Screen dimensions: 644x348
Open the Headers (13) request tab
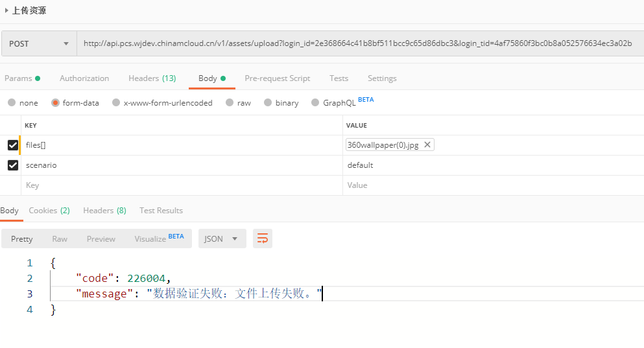pyautogui.click(x=152, y=78)
